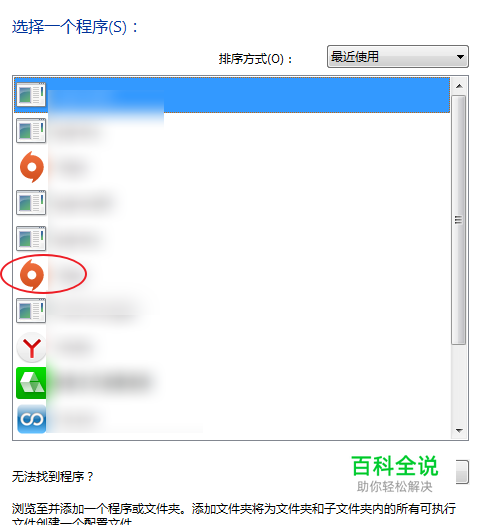This screenshot has height=525, width=481.
Task: Select the generic app icon below first Origin
Action: pos(31,203)
